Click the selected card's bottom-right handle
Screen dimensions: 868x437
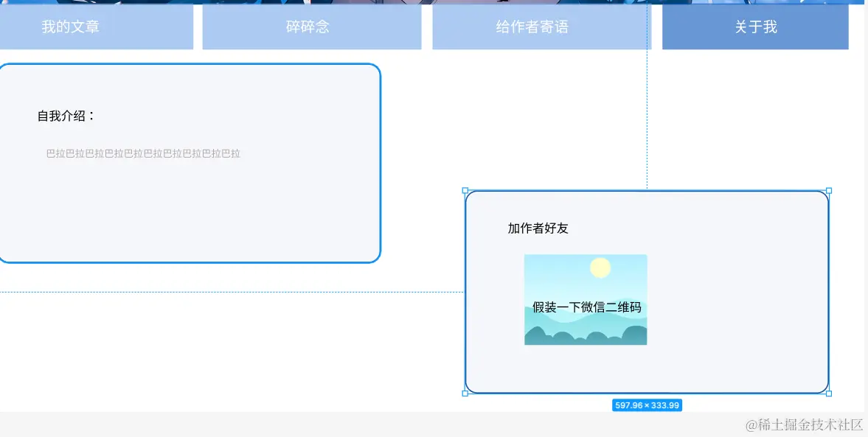[x=829, y=394]
